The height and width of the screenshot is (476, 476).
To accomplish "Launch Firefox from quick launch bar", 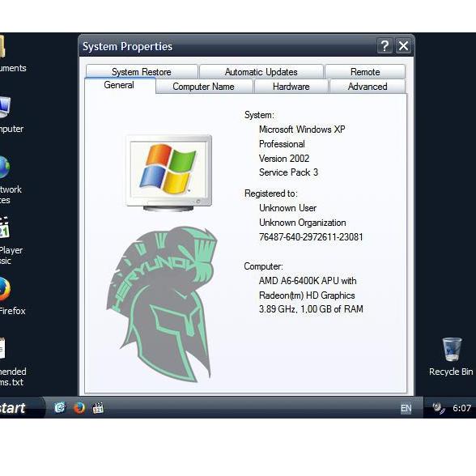I will [79, 408].
